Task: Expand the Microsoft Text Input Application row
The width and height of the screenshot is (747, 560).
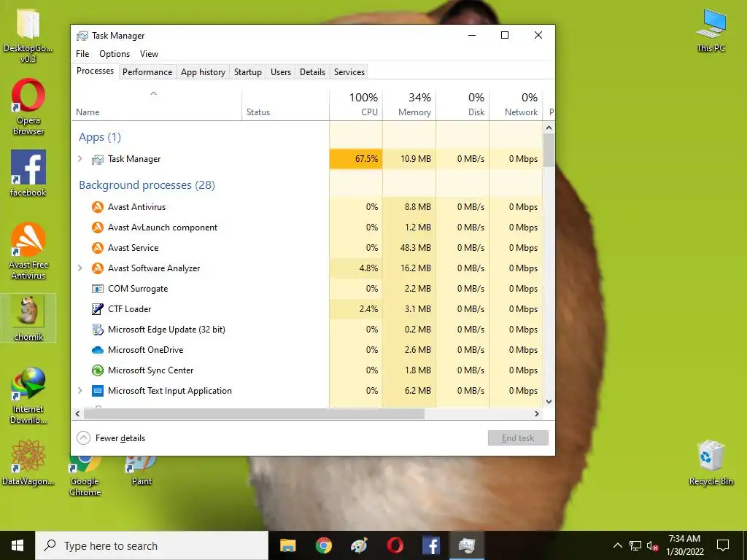Action: (x=80, y=391)
